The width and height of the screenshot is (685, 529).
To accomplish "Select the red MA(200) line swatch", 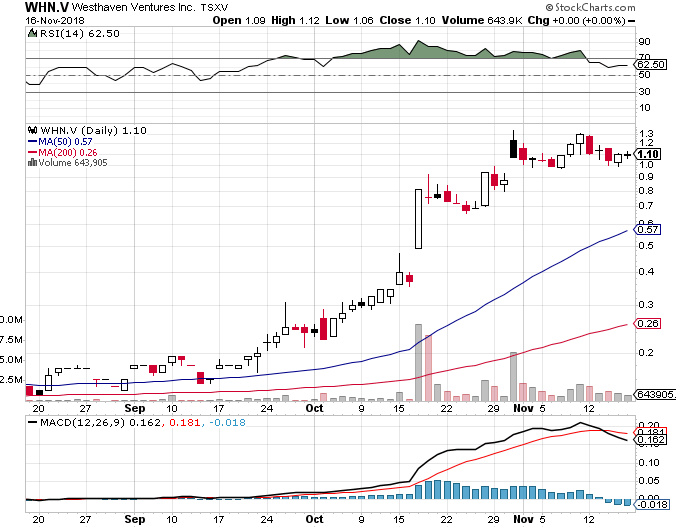I will (32, 152).
